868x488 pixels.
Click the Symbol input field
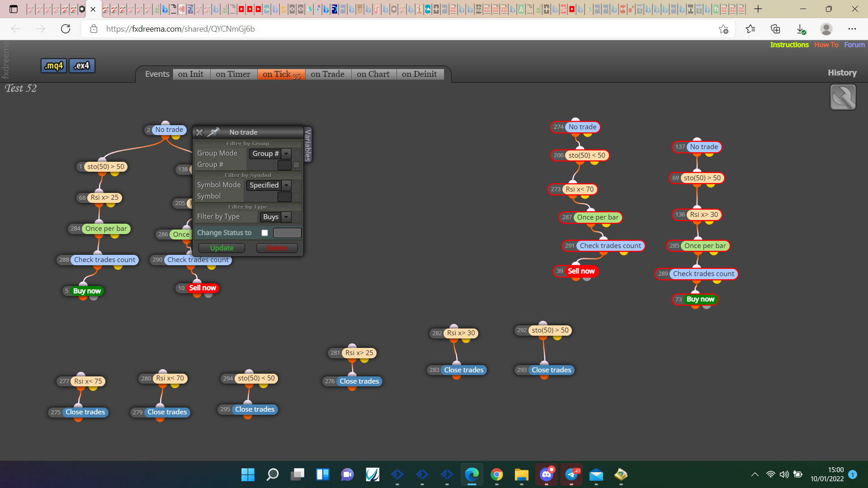pos(284,197)
